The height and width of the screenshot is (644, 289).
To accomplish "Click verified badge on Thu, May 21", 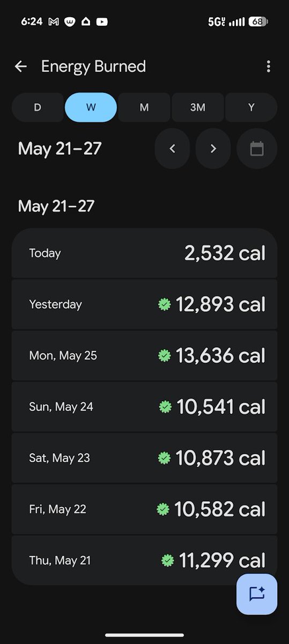I will [x=168, y=560].
